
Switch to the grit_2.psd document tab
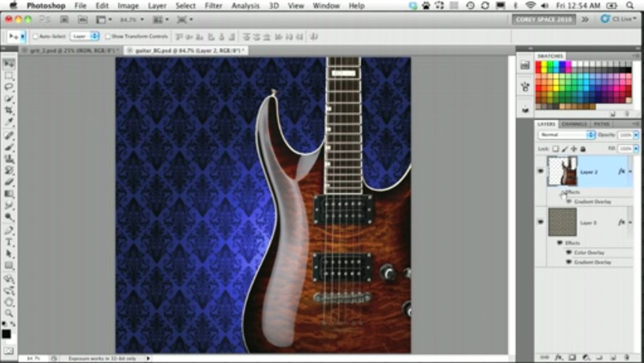[74, 50]
